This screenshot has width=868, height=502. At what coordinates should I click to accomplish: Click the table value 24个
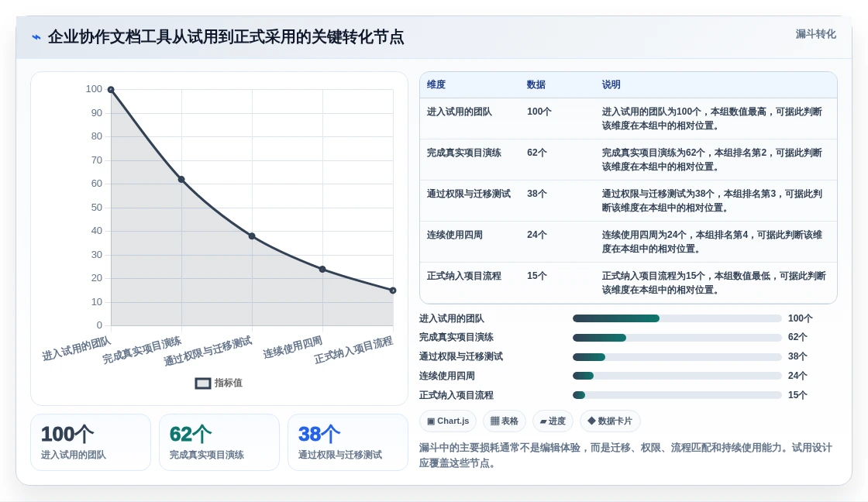pos(536,235)
